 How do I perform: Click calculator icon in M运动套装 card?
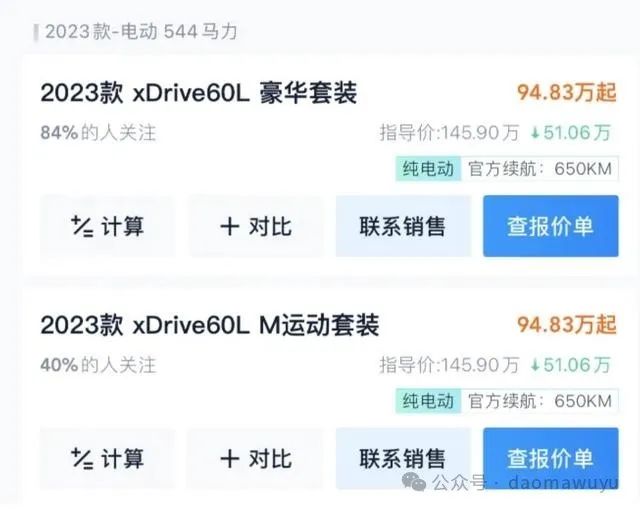coord(82,458)
